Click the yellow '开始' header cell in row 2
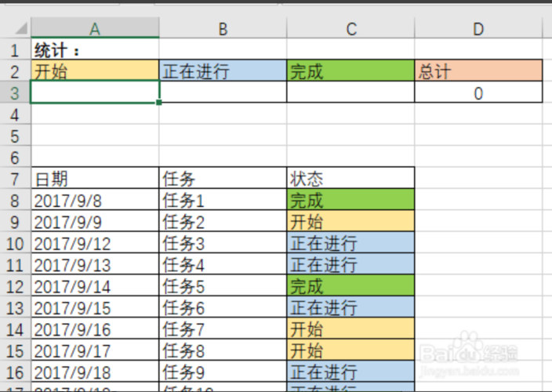Screen dimensions: 552x392 95,71
